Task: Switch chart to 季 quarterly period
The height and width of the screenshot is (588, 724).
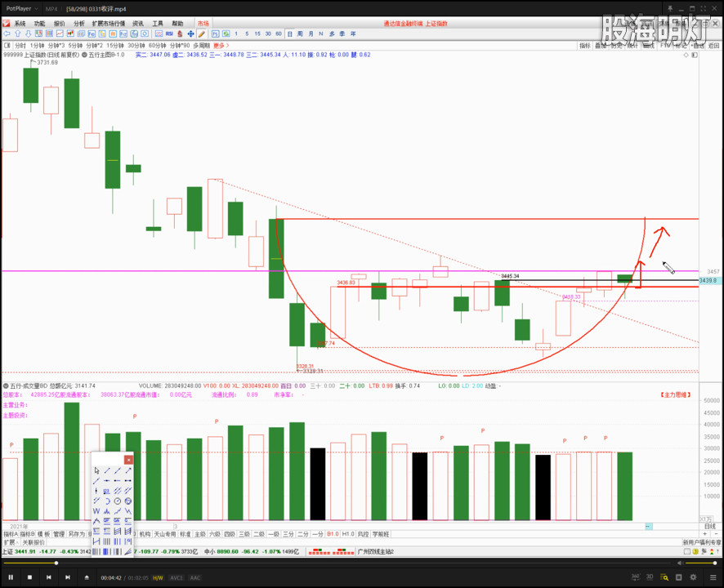Action: click(342, 33)
